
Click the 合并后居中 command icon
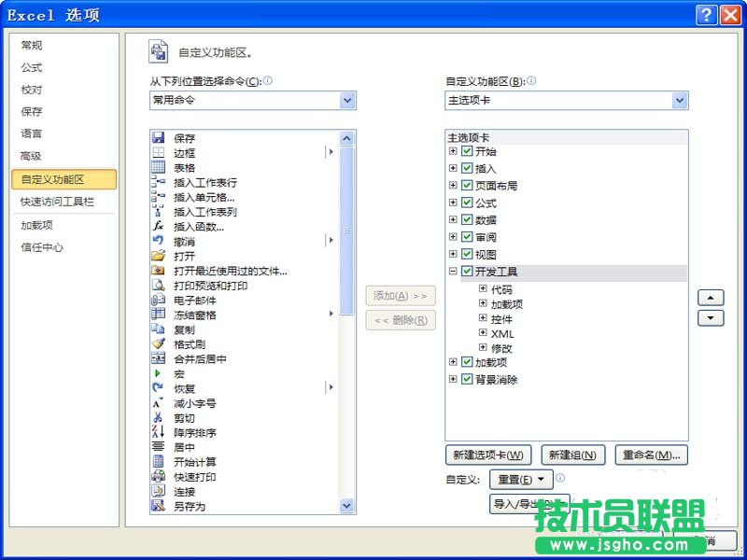click(158, 358)
